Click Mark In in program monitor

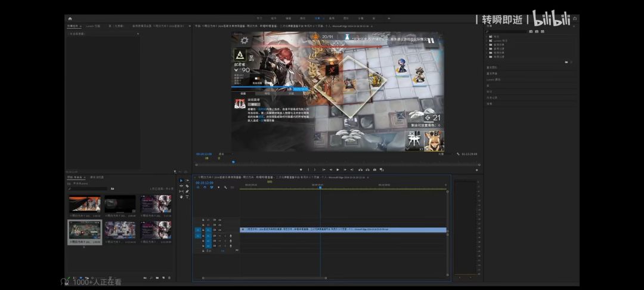pyautogui.click(x=308, y=169)
